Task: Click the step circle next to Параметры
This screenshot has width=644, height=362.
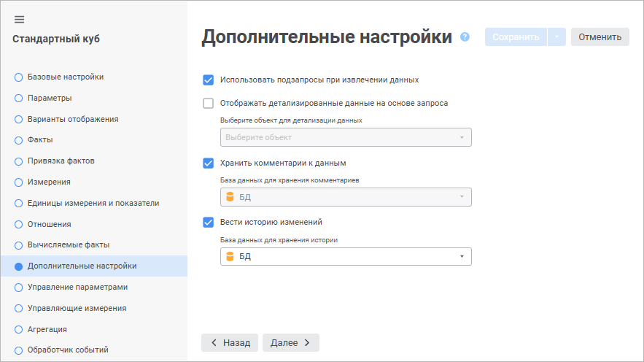Action: (19, 98)
